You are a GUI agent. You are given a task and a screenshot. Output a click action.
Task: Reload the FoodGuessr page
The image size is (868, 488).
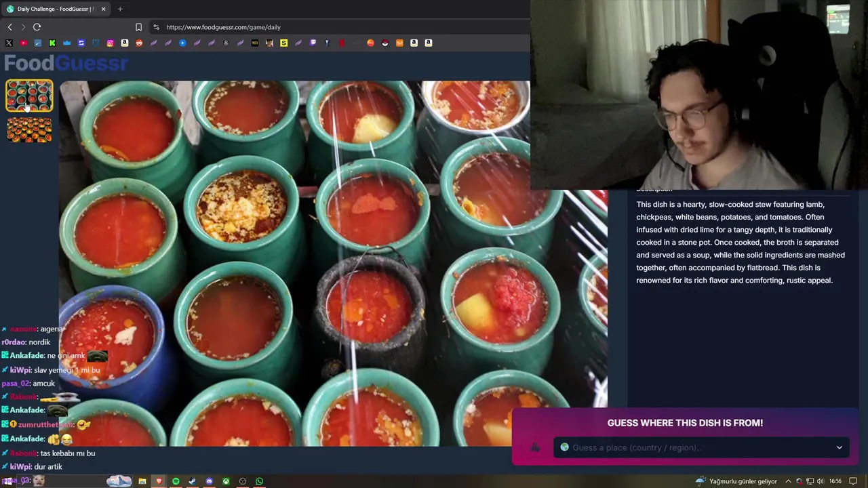pyautogui.click(x=37, y=27)
